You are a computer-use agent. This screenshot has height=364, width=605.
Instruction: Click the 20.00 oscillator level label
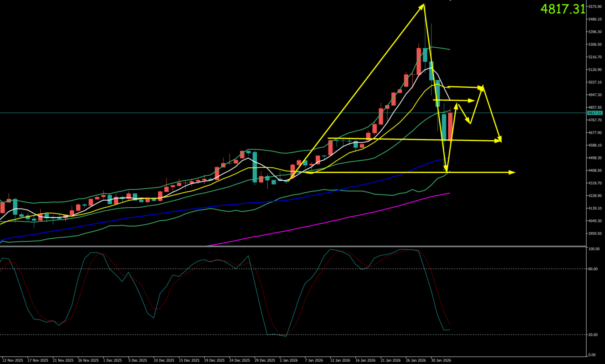tap(593, 335)
